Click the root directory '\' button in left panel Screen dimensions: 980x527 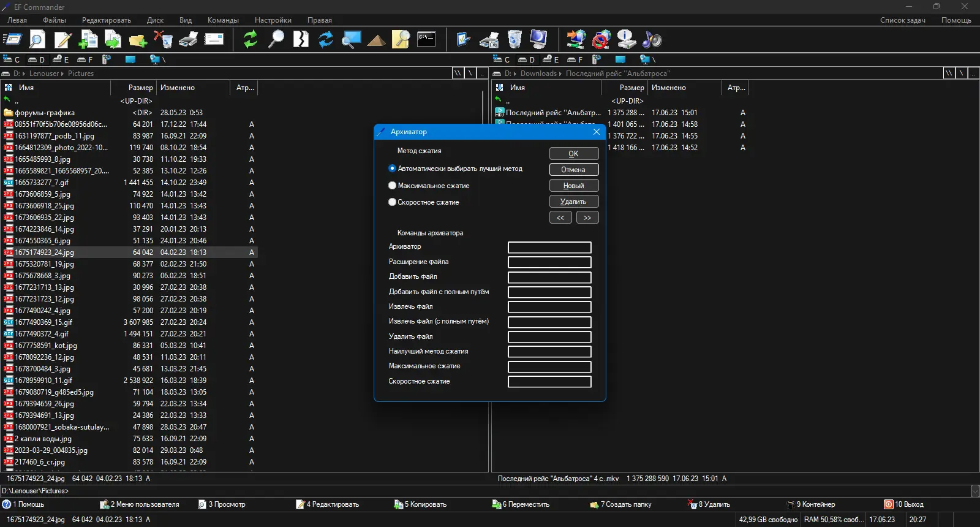click(470, 73)
